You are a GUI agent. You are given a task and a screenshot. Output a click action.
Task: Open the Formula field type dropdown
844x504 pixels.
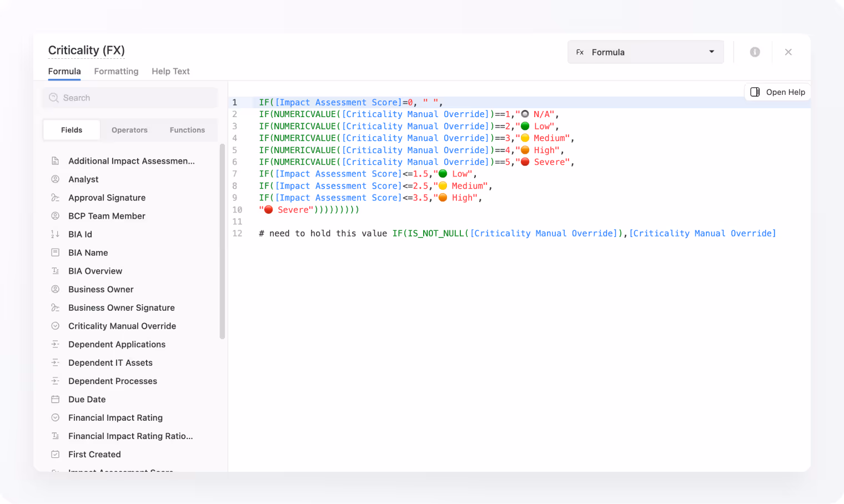click(x=645, y=52)
